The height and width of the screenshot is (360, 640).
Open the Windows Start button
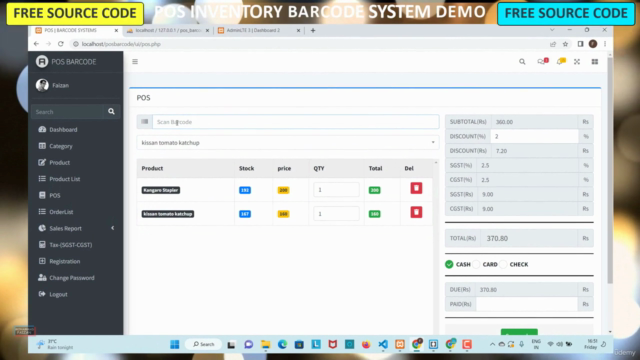pyautogui.click(x=175, y=344)
